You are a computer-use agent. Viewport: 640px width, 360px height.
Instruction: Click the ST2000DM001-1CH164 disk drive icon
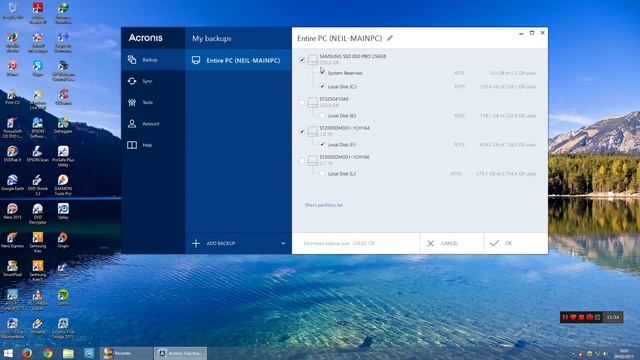[x=313, y=131]
